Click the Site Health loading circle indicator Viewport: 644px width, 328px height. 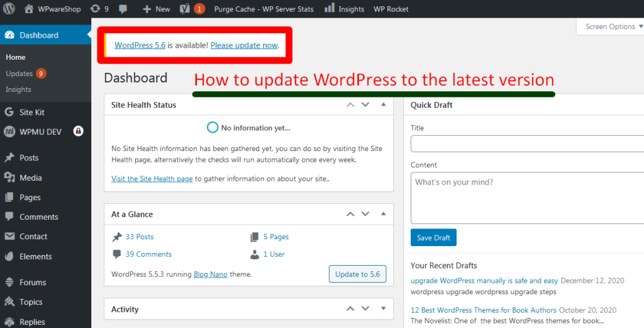213,127
